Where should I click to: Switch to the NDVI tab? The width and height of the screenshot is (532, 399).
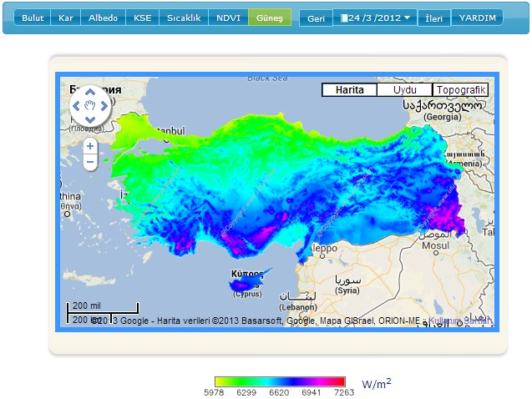tap(228, 18)
